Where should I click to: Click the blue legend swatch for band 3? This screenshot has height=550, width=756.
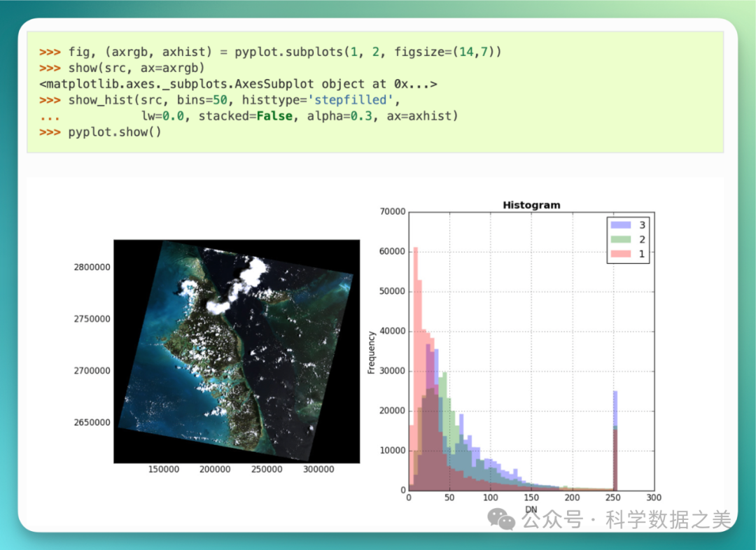point(620,225)
